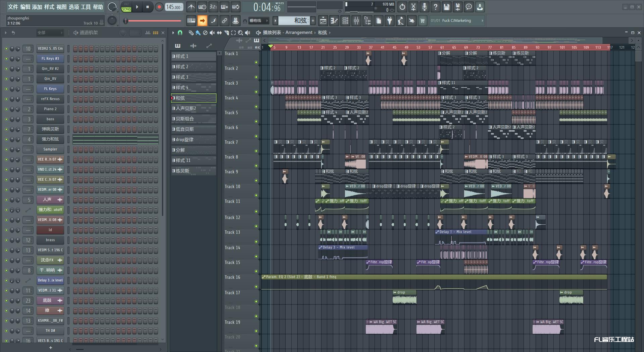Select 人声贝斯2 pattern in picker
Viewport: 644px width, 352px height.
click(x=194, y=108)
